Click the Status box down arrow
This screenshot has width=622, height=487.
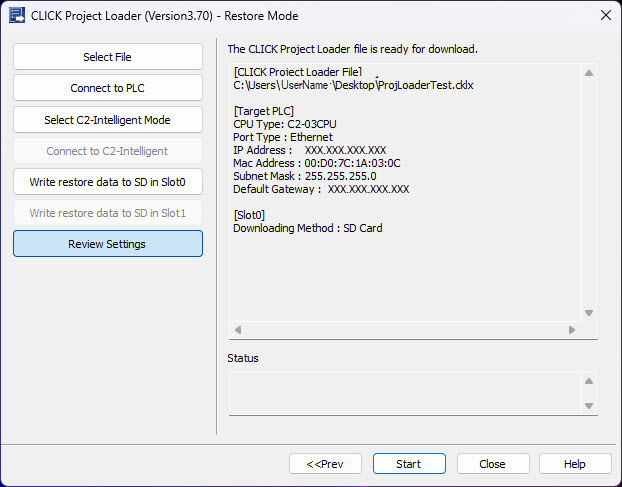coord(589,406)
